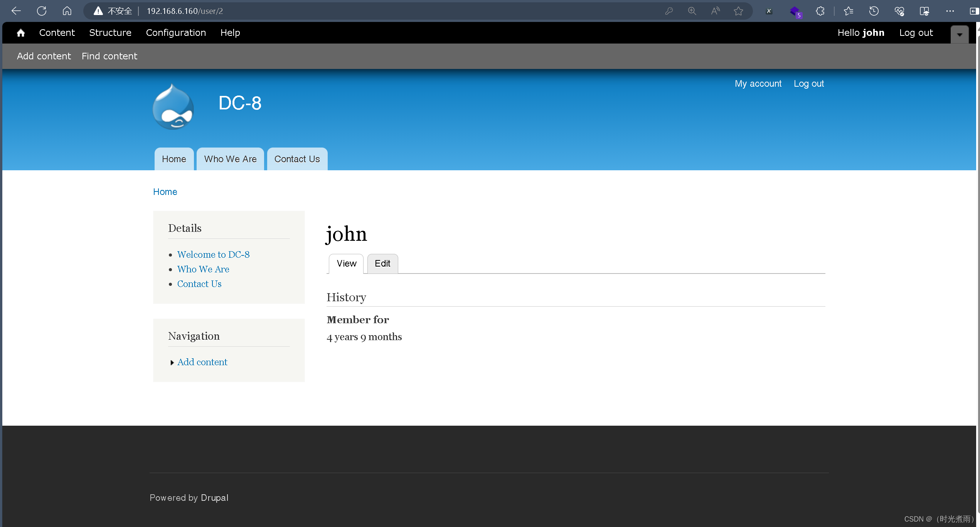This screenshot has height=527, width=980.
Task: Switch to the Edit tab
Action: click(382, 263)
